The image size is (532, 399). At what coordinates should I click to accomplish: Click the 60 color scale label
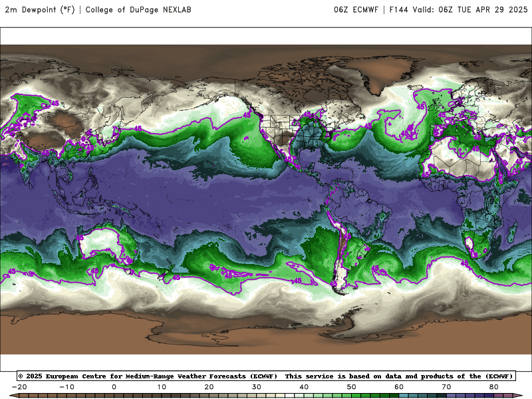click(399, 387)
